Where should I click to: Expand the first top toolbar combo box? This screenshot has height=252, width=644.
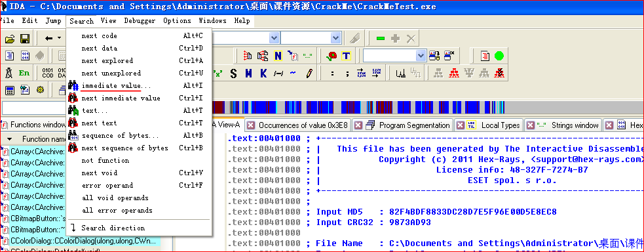pyautogui.click(x=274, y=38)
